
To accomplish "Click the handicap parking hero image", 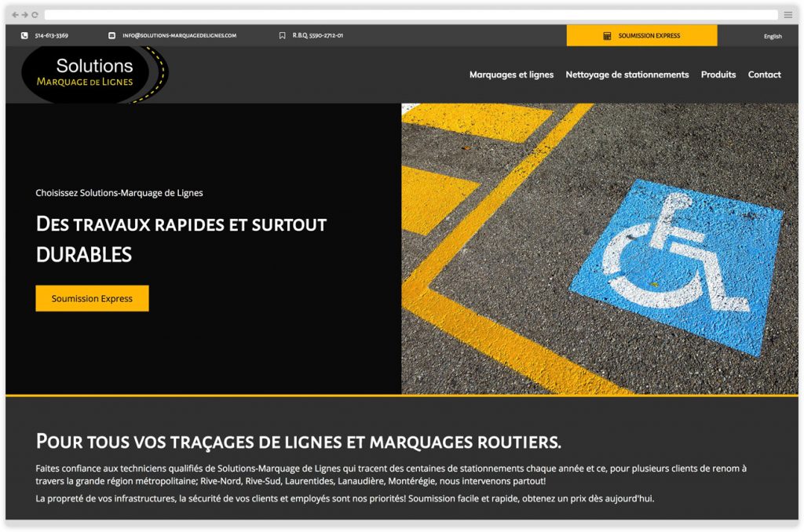I will click(599, 249).
